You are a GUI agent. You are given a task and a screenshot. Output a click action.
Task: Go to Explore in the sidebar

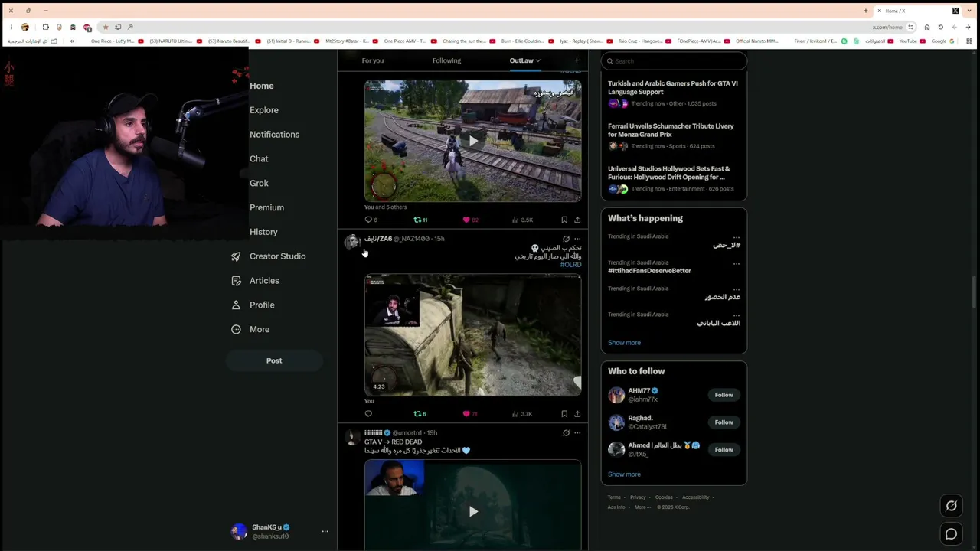[x=264, y=110]
